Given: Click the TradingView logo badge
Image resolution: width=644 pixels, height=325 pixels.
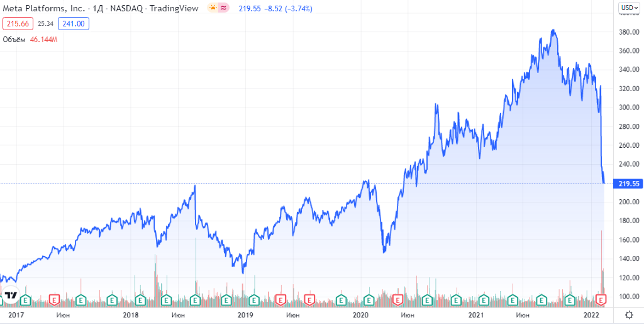Looking at the screenshot, I should click(x=11, y=295).
